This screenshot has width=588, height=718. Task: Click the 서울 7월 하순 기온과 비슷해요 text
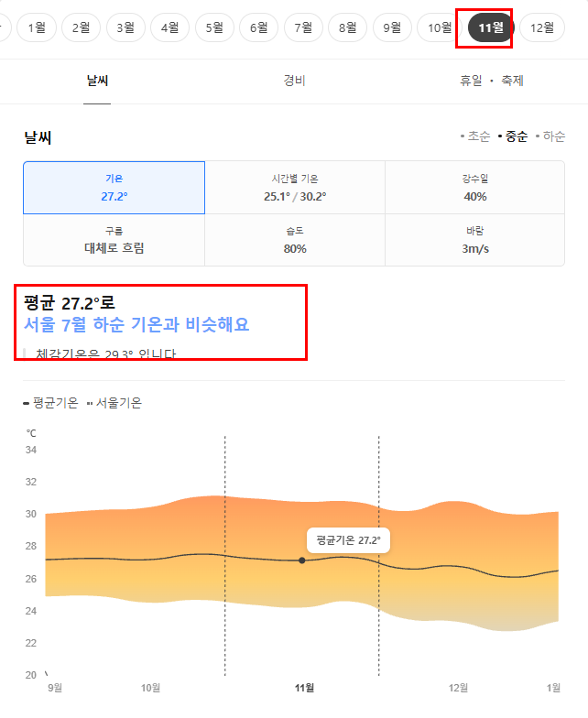point(136,324)
